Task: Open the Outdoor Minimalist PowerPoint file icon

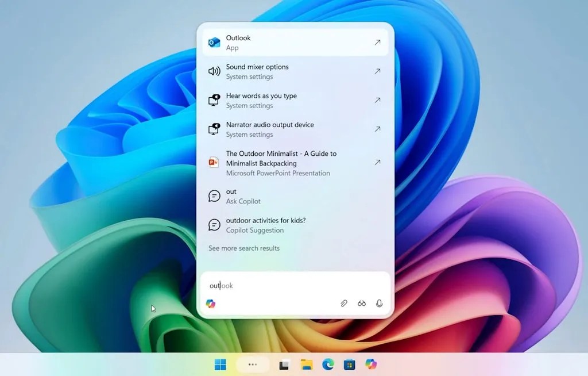Action: [214, 163]
